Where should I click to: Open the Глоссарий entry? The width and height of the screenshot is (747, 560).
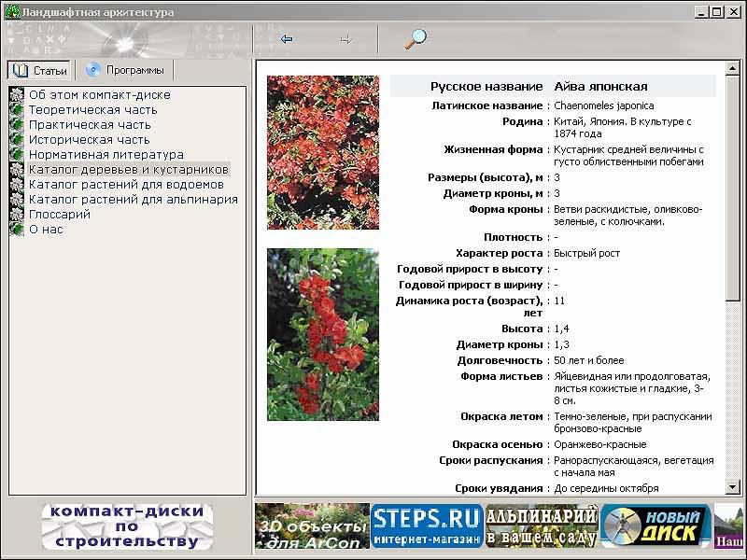pos(59,214)
